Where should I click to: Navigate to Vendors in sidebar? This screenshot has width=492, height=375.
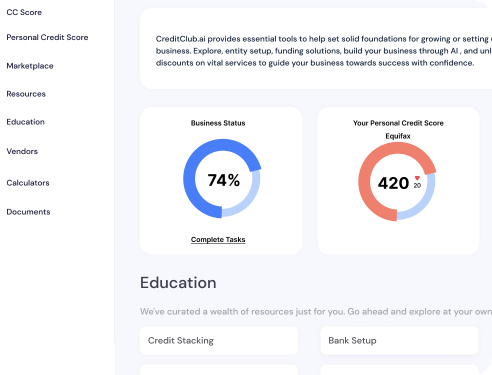(x=22, y=151)
